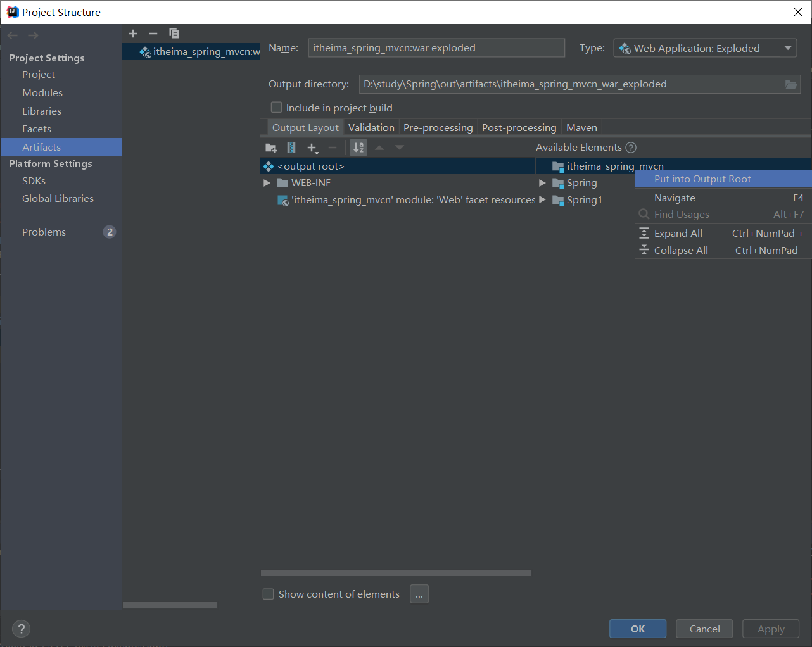The height and width of the screenshot is (647, 812).
Task: Choose Find Usages from the context menu
Action: [x=723, y=215]
